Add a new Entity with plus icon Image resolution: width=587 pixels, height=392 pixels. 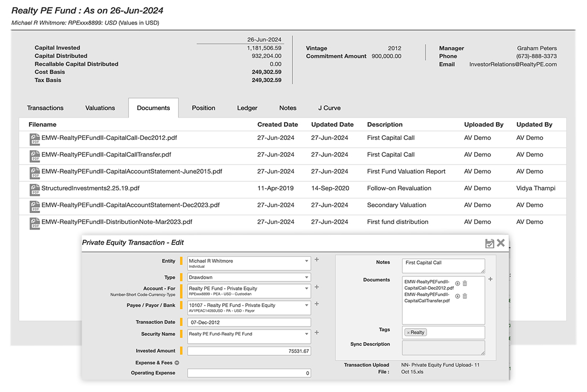(x=317, y=259)
